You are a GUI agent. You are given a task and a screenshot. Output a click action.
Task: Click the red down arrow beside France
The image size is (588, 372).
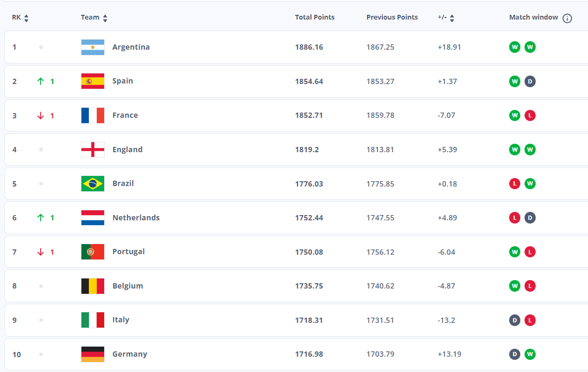[41, 116]
